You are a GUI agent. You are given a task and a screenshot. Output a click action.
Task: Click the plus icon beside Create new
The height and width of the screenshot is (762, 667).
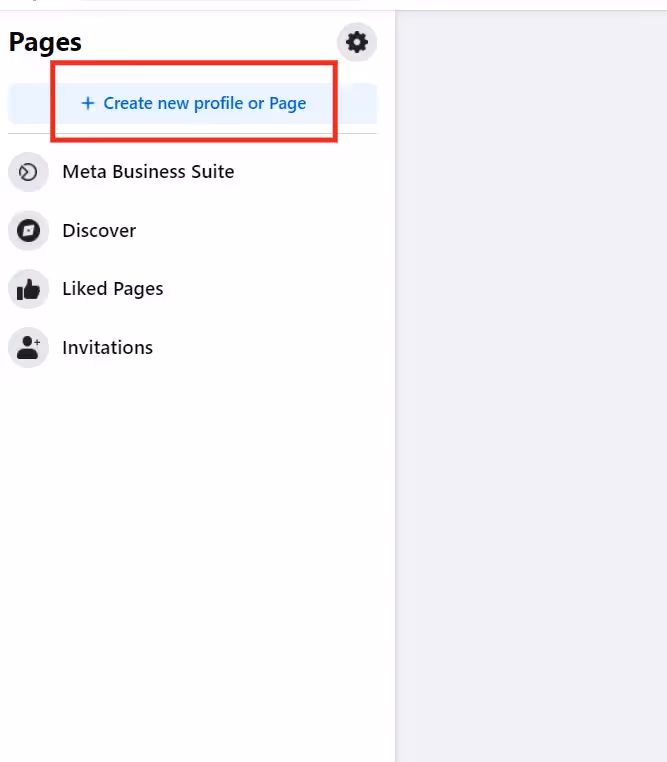[x=88, y=103]
